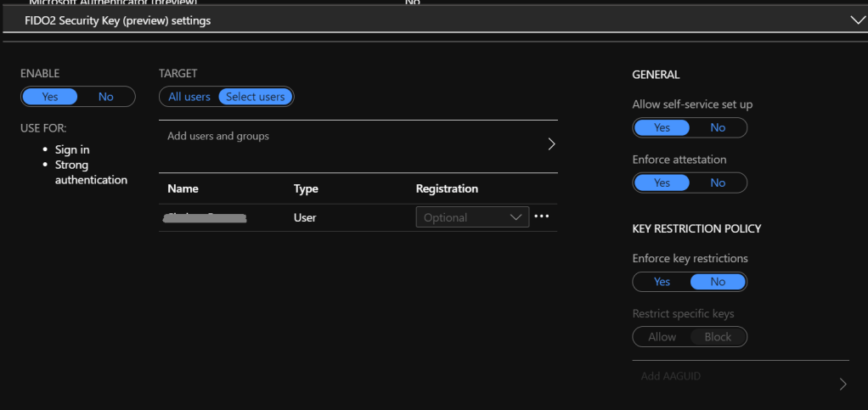
Task: Collapse the FIDO2 Security Key settings chevron
Action: click(857, 20)
